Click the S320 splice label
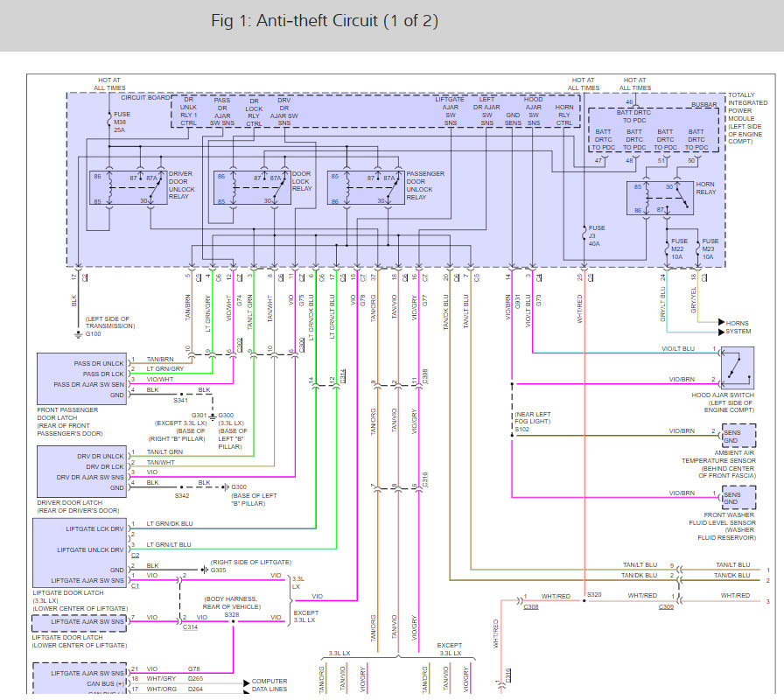 tap(594, 594)
